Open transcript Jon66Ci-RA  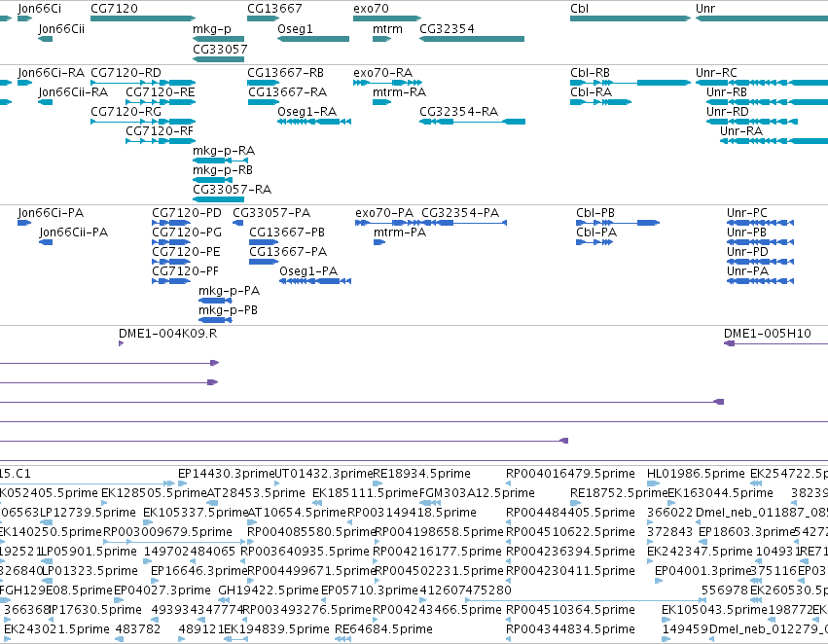click(x=51, y=73)
